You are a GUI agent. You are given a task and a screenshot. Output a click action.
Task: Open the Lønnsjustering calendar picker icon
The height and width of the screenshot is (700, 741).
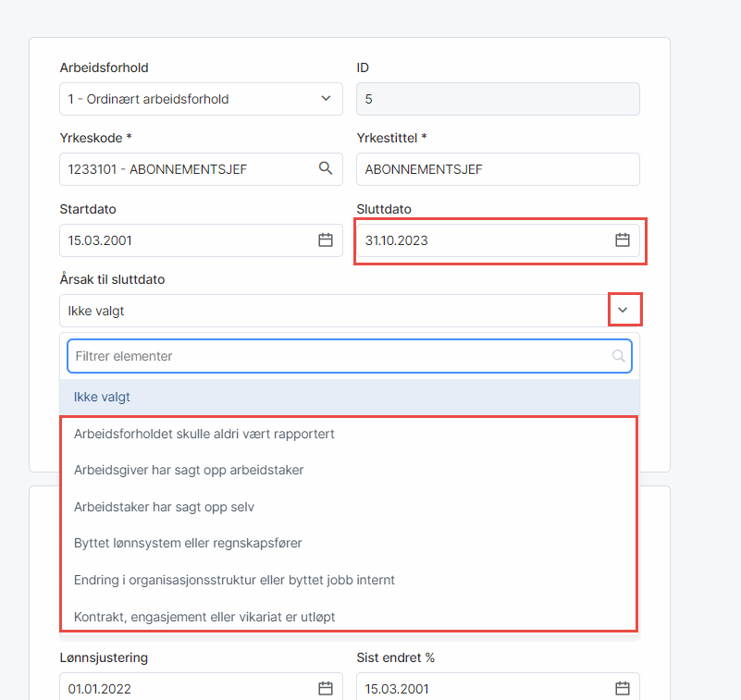pyautogui.click(x=325, y=688)
